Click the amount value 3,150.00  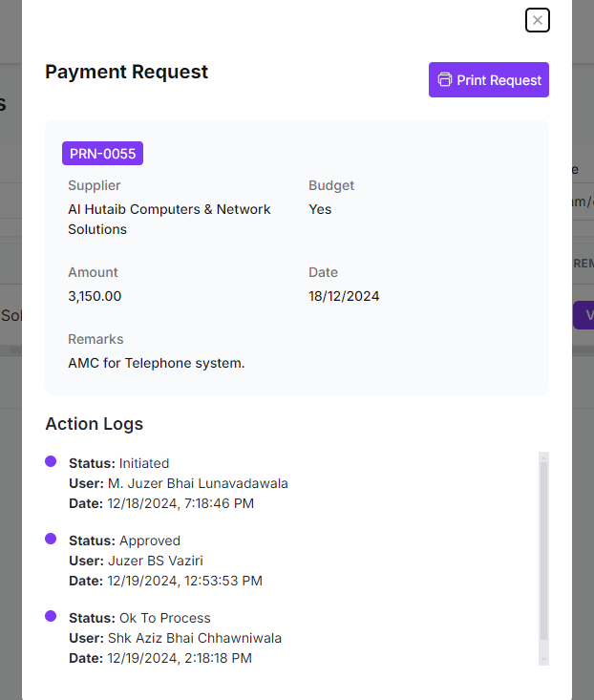[x=95, y=296]
